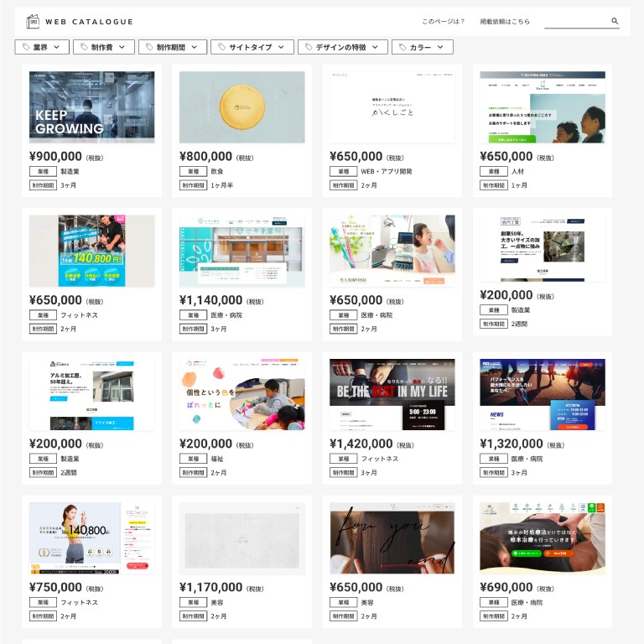Click the search magnifier icon
Screen dimensions: 644x644
click(x=615, y=21)
